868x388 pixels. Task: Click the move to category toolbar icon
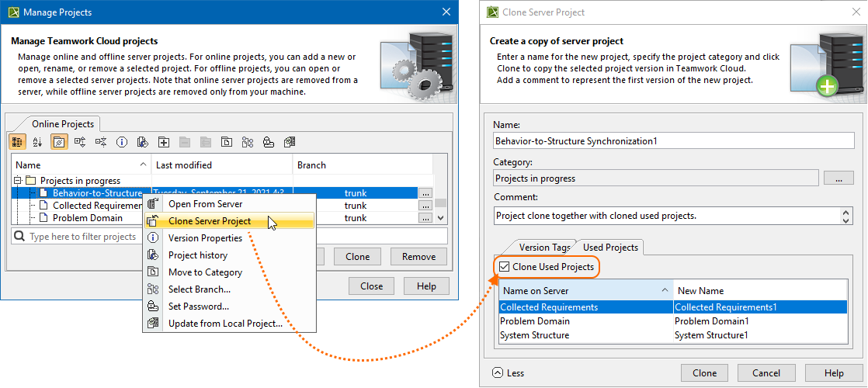(227, 142)
